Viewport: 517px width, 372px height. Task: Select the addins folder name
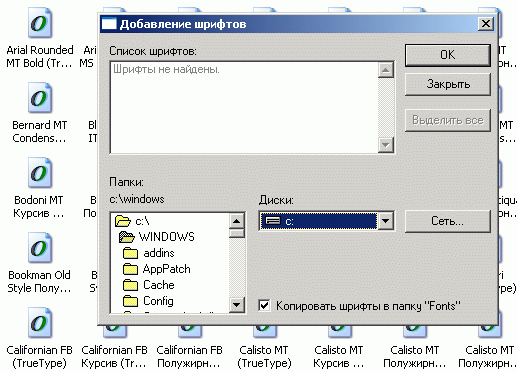(x=159, y=253)
